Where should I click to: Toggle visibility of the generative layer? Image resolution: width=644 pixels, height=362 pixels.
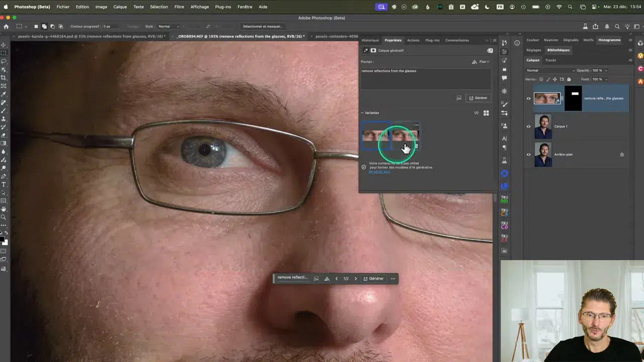pos(528,98)
